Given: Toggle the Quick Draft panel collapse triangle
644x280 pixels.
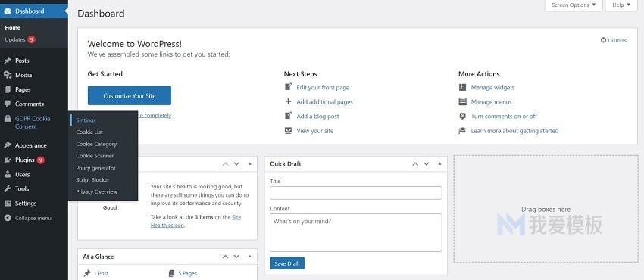Looking at the screenshot, I should (439, 164).
